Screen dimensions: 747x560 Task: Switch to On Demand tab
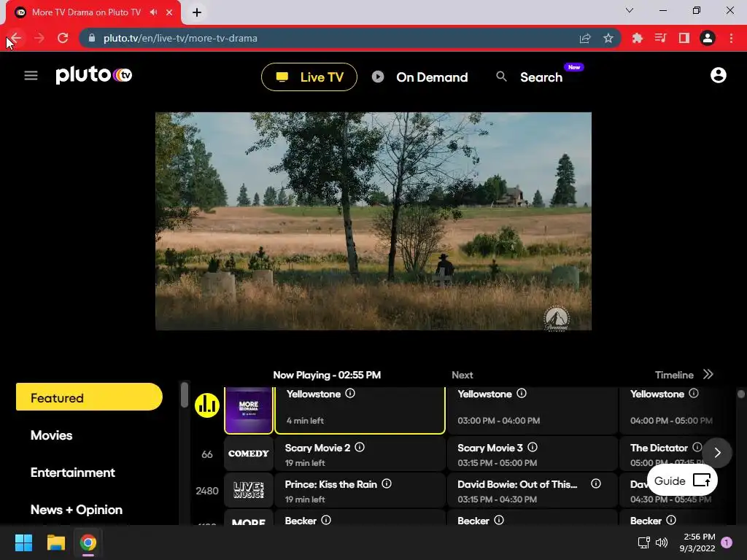(419, 77)
